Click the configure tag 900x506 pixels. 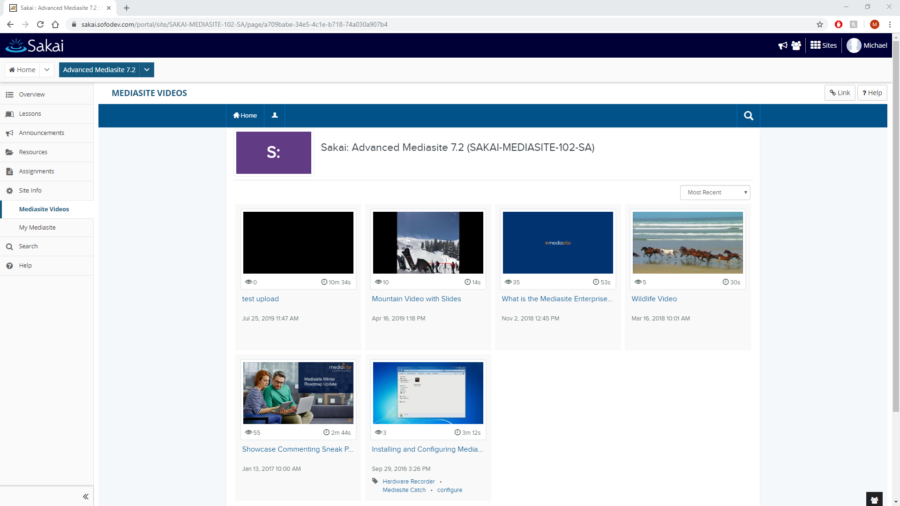click(x=449, y=490)
